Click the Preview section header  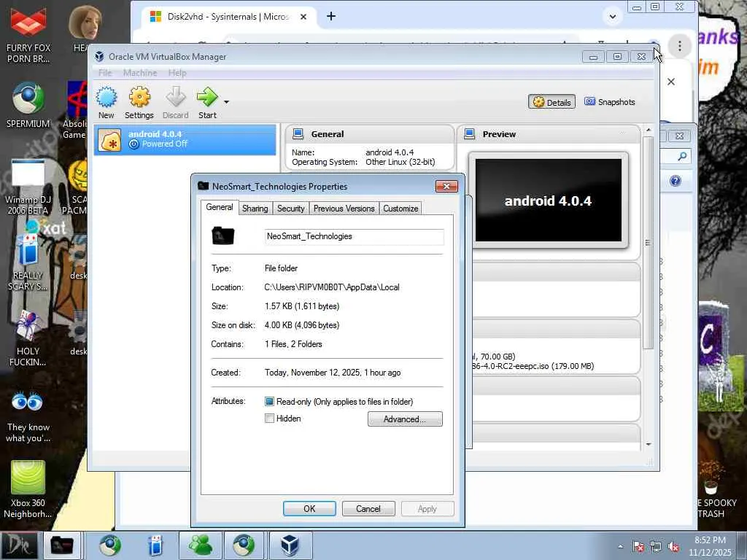[549, 134]
